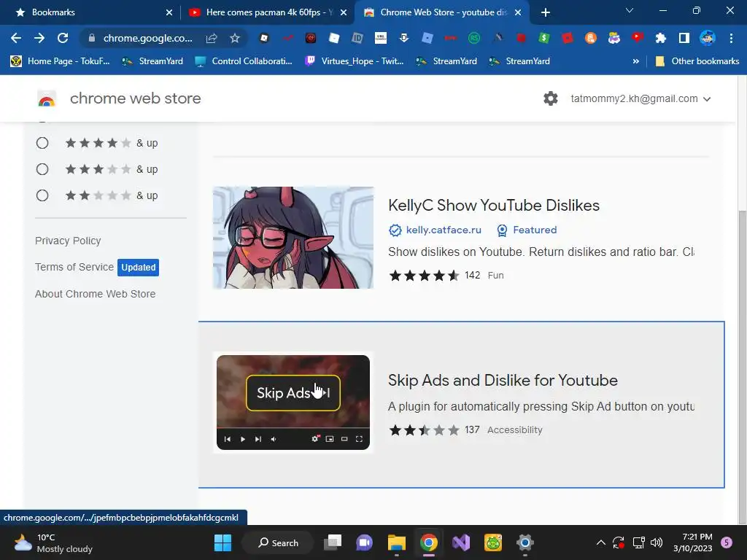Open KellyC Show YouTube Dislikes extension
The width and height of the screenshot is (747, 560).
[x=494, y=205]
